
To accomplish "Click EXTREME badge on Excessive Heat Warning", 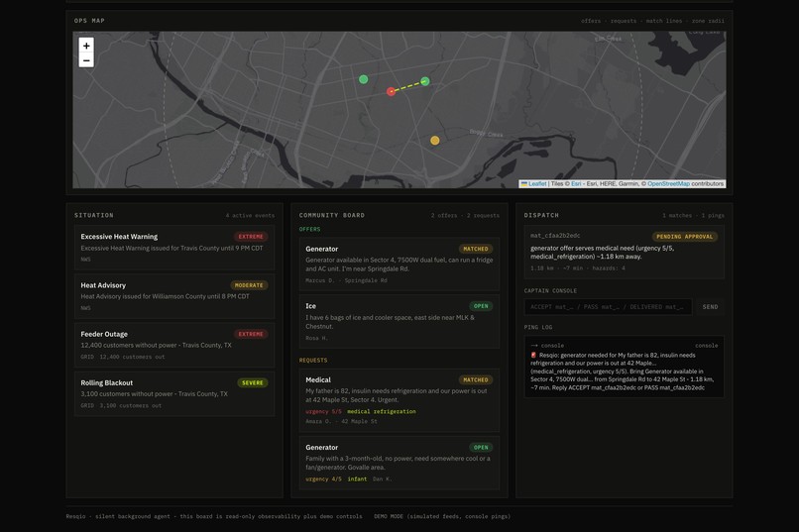I will pos(251,237).
